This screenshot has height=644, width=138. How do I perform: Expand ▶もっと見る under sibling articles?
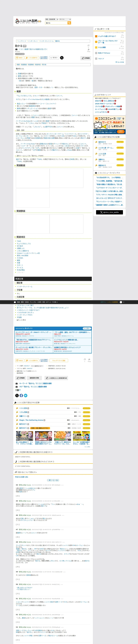[x=21, y=320]
